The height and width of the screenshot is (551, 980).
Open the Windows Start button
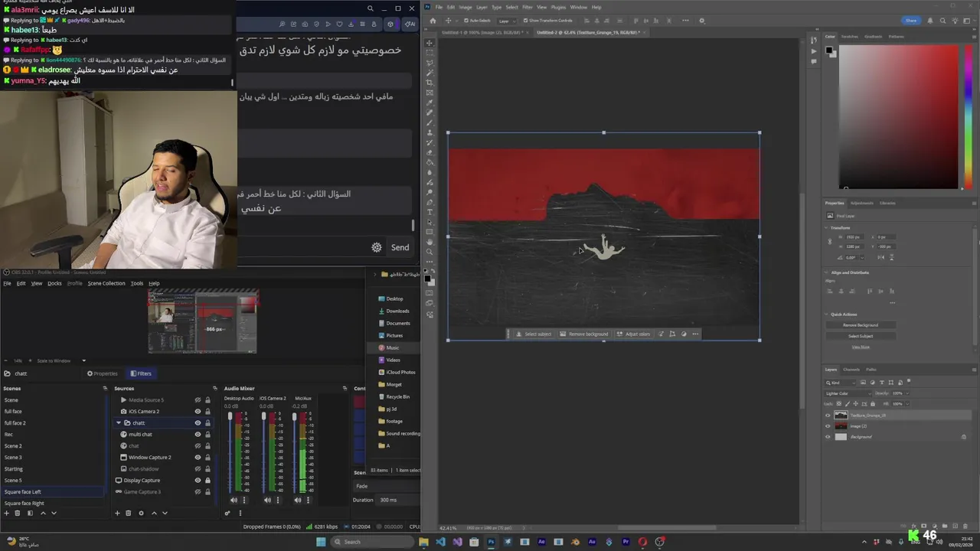point(321,542)
